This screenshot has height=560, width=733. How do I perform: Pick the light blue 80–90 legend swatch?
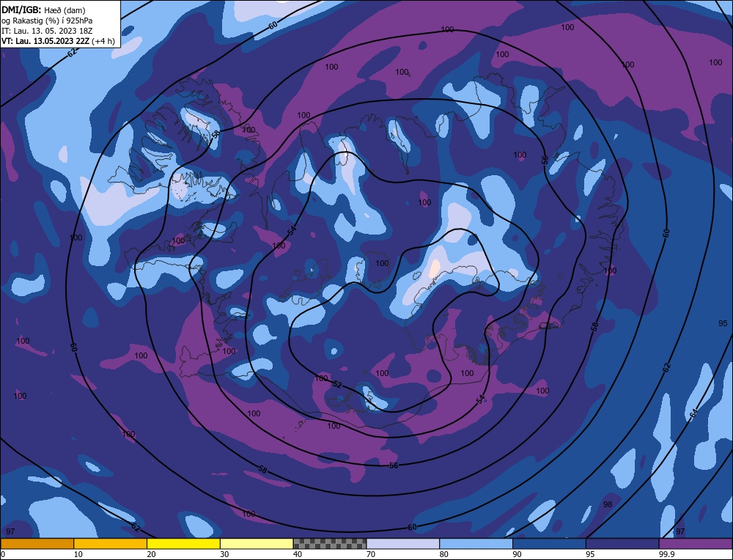(476, 544)
